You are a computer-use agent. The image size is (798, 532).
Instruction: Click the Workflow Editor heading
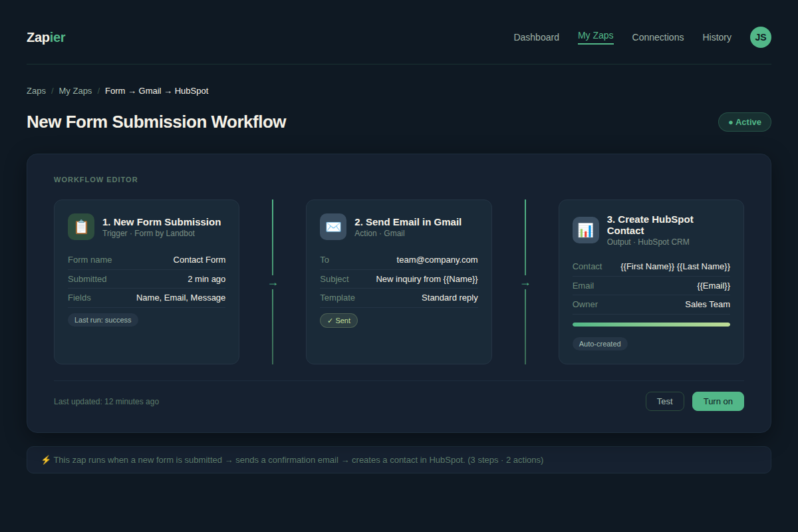point(96,180)
